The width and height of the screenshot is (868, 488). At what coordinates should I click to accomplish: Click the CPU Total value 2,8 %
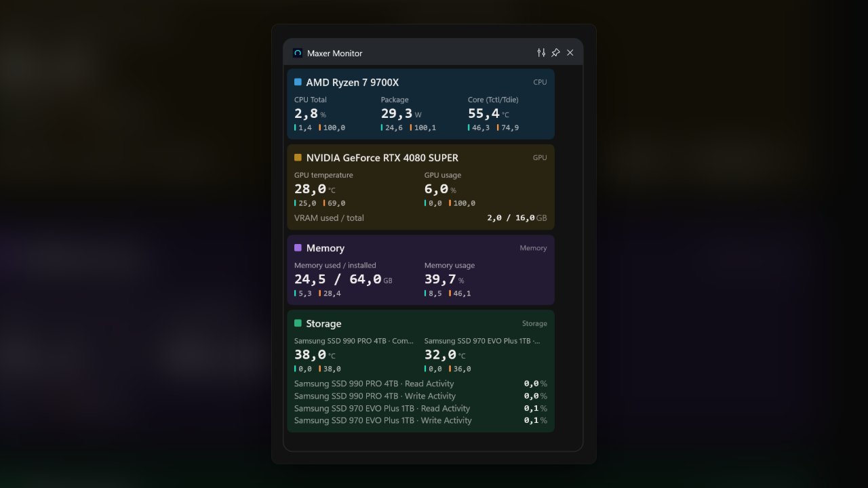point(310,114)
